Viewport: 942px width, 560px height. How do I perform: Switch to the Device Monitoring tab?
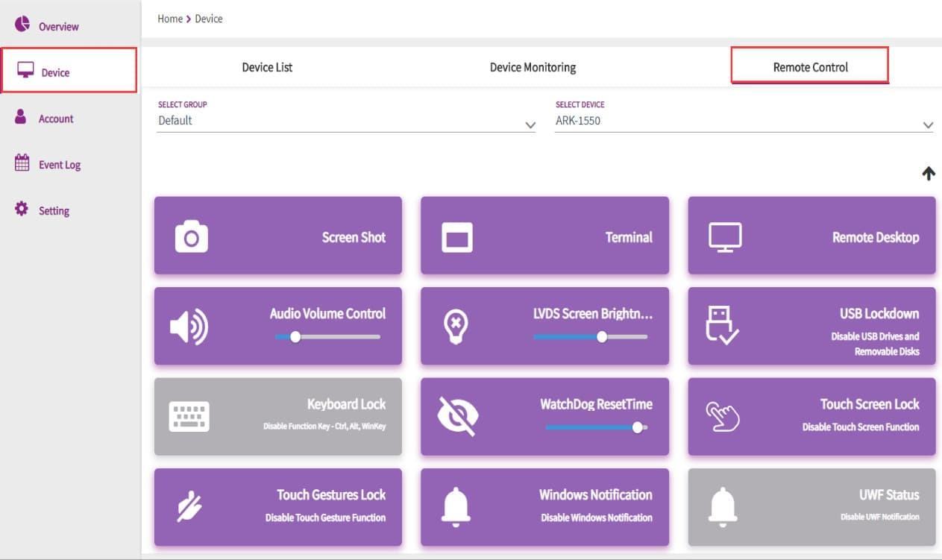[x=533, y=67]
